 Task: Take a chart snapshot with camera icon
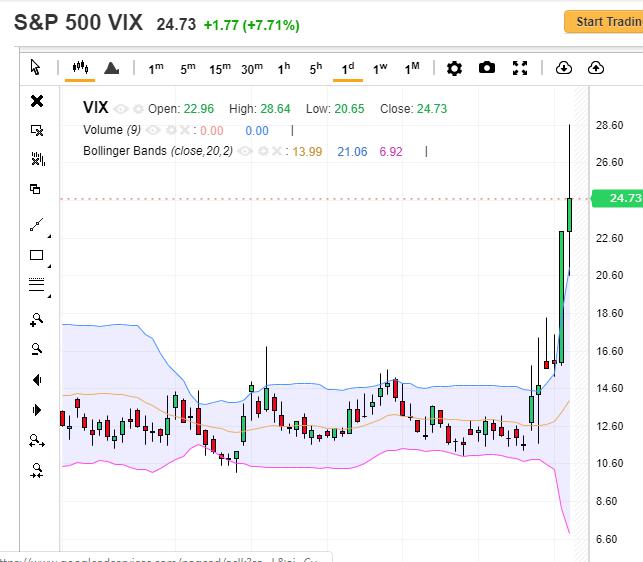click(487, 68)
